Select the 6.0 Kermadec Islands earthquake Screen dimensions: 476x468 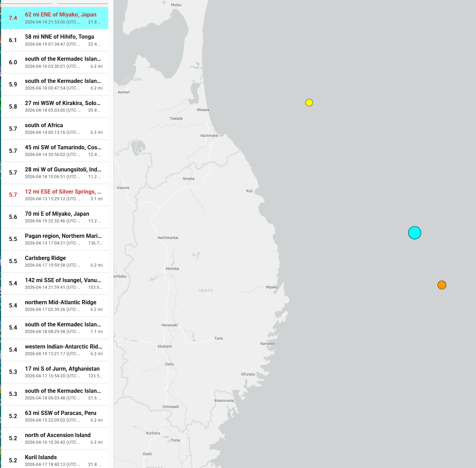(63, 59)
